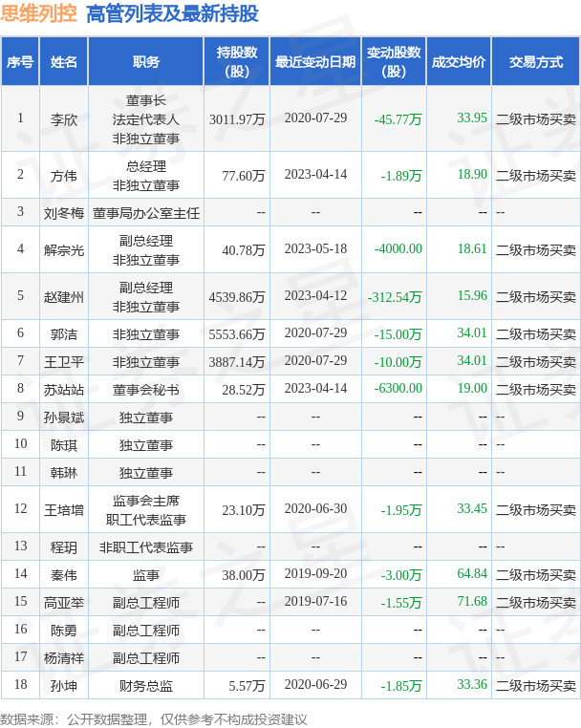Click the 姓名 column header
This screenshot has height=728, width=581.
(64, 62)
